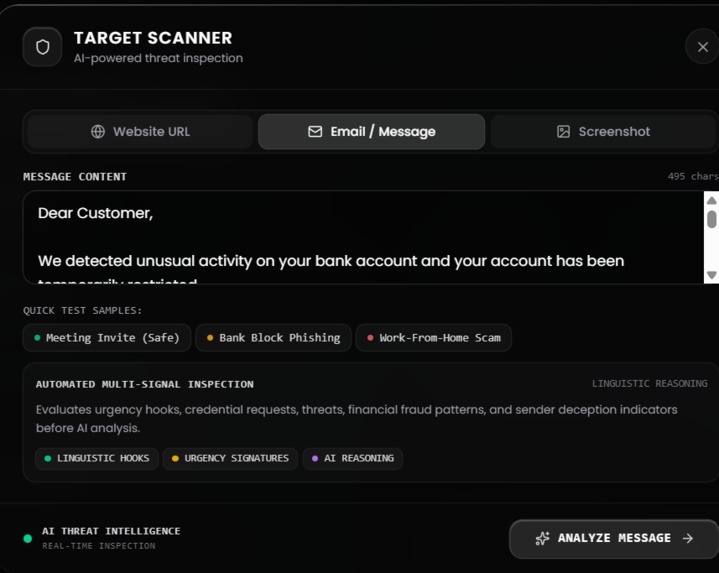This screenshot has height=573, width=719.
Task: Click 'AUTOMATED MULTI-SIGNAL INSPECTION' heading
Action: tap(144, 384)
